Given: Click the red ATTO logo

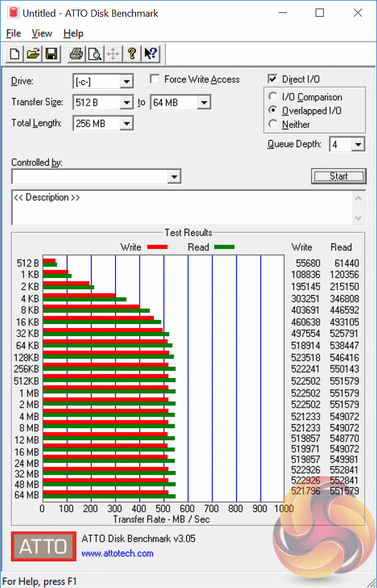Looking at the screenshot, I should (x=44, y=546).
